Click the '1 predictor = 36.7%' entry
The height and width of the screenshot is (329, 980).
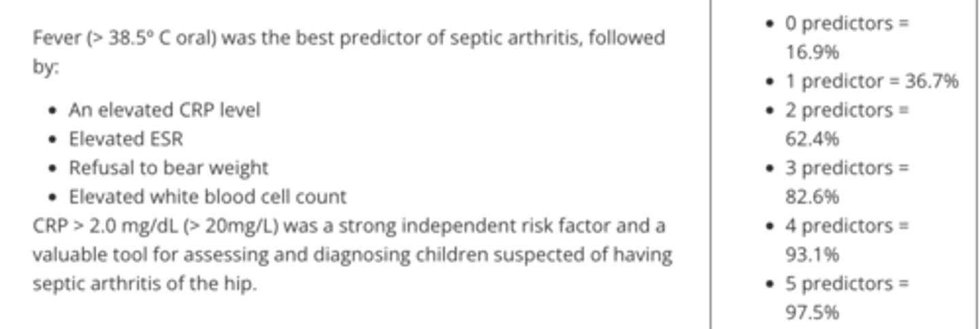(872, 82)
